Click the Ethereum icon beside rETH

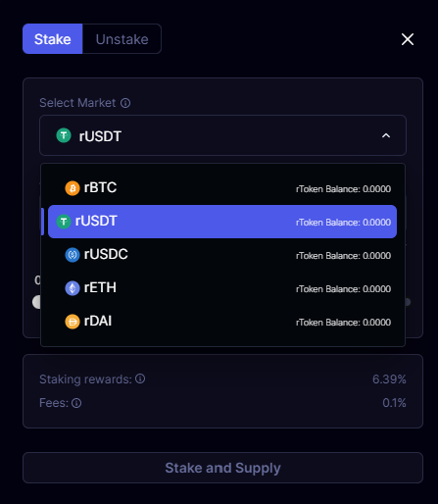tap(73, 288)
